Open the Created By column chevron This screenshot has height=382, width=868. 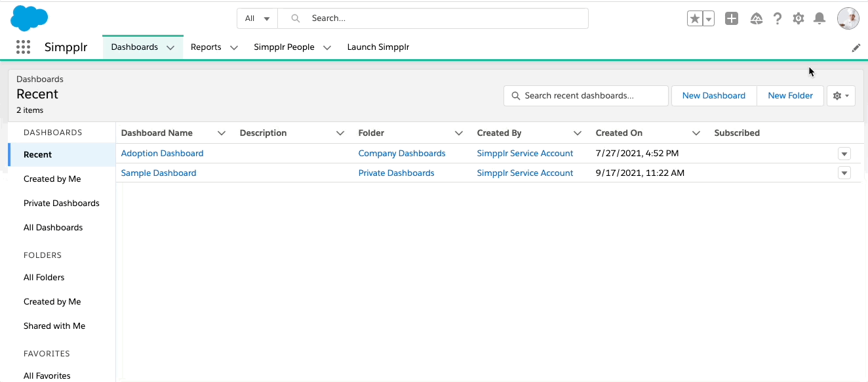(578, 133)
